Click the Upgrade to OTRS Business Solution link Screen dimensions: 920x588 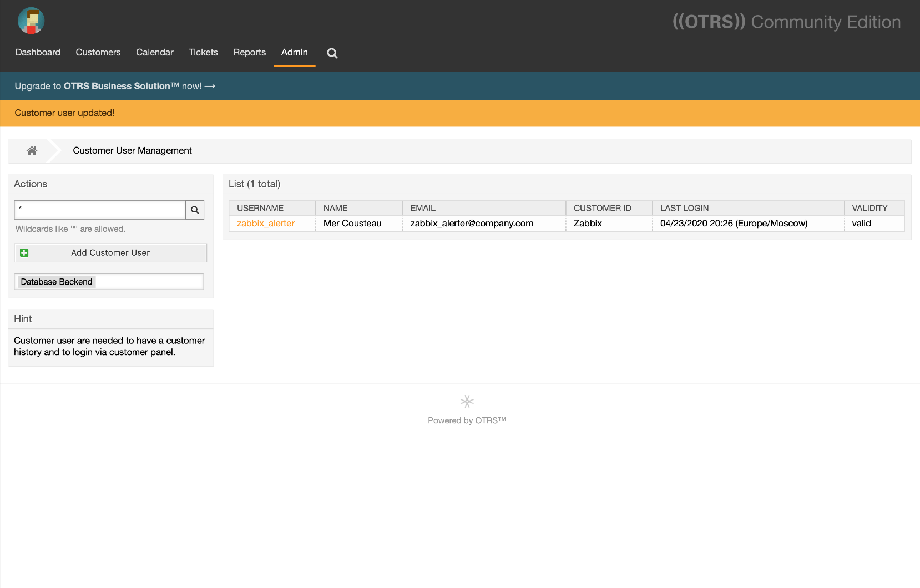[x=115, y=86]
